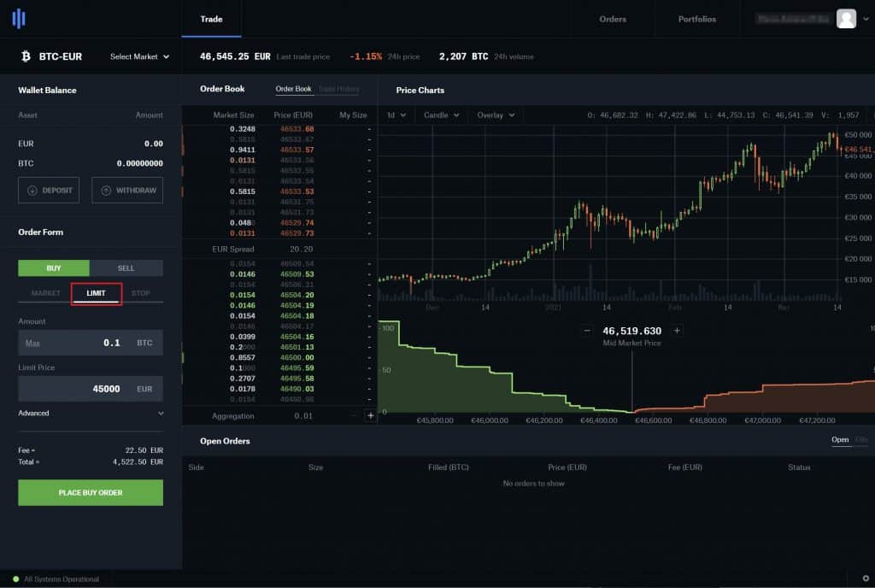Click the Coinbase Pro logo
875x588 pixels.
(x=19, y=19)
